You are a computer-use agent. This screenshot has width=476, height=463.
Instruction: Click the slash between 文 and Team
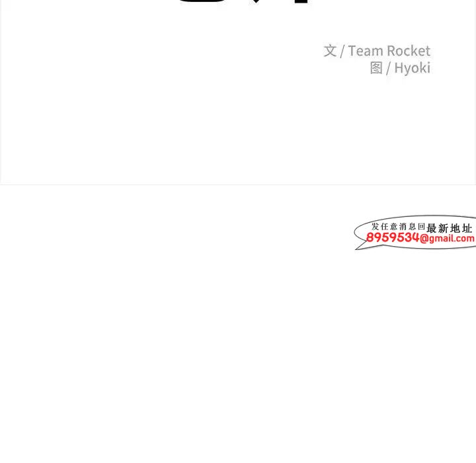click(x=342, y=51)
